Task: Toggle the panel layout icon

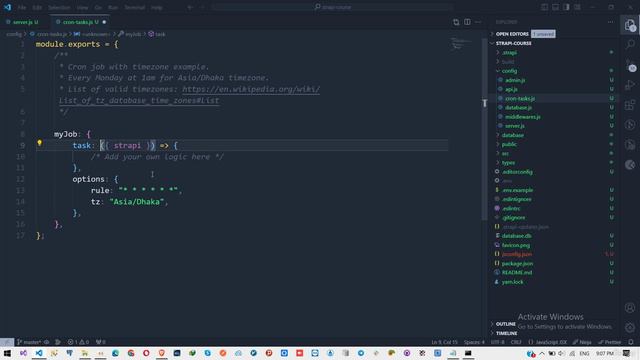Action: (x=556, y=7)
